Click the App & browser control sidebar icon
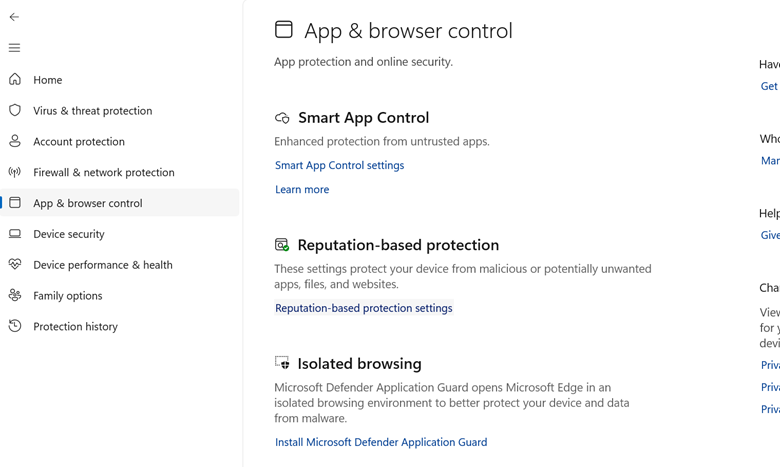 [15, 202]
